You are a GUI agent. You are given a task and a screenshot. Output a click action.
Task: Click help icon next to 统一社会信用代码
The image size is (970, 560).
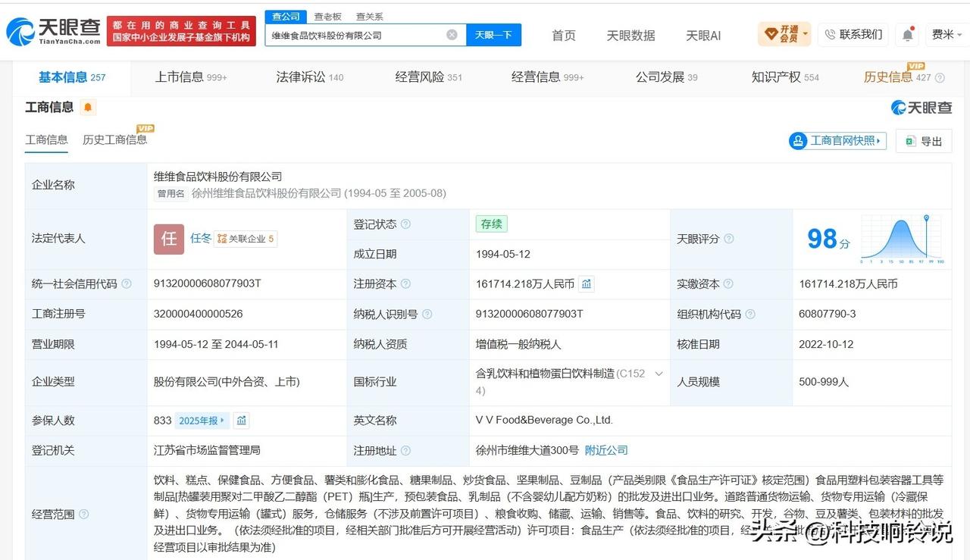[x=127, y=284]
